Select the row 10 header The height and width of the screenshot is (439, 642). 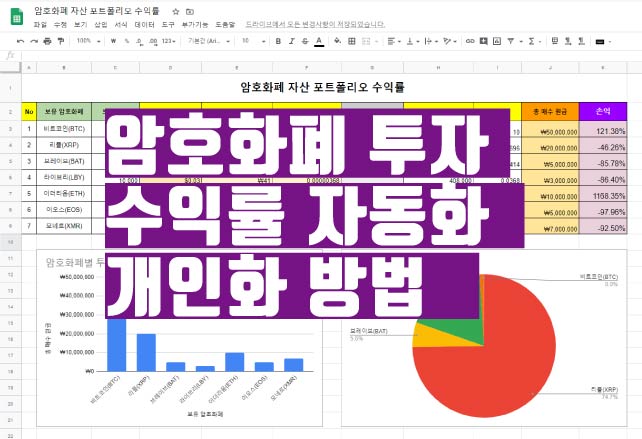[x=11, y=242]
